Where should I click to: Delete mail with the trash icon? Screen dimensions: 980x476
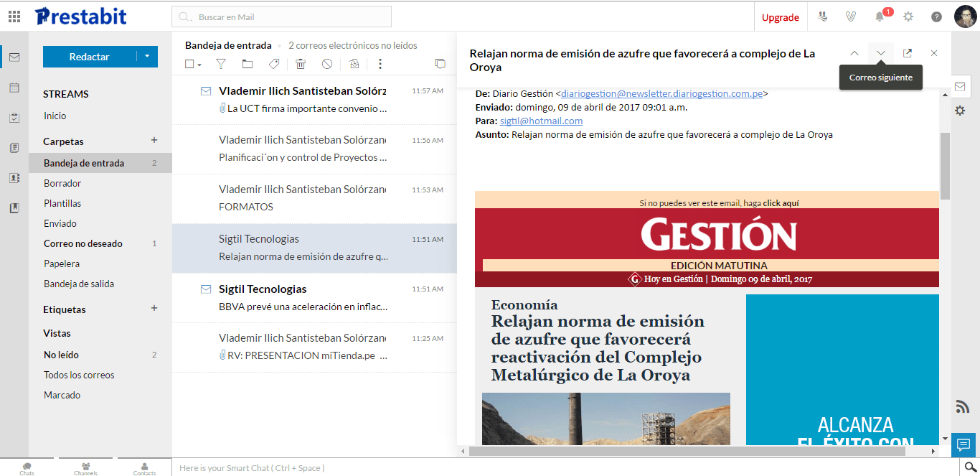pyautogui.click(x=301, y=64)
